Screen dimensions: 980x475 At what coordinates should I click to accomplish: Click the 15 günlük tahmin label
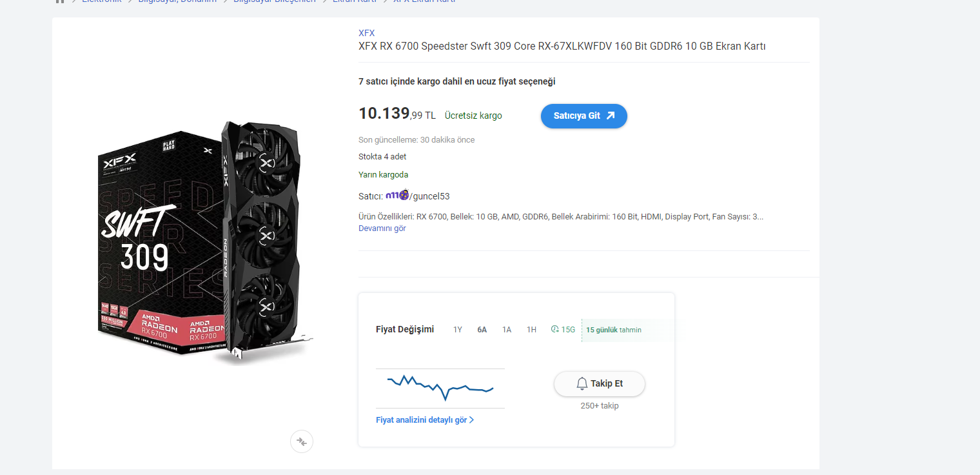click(613, 330)
